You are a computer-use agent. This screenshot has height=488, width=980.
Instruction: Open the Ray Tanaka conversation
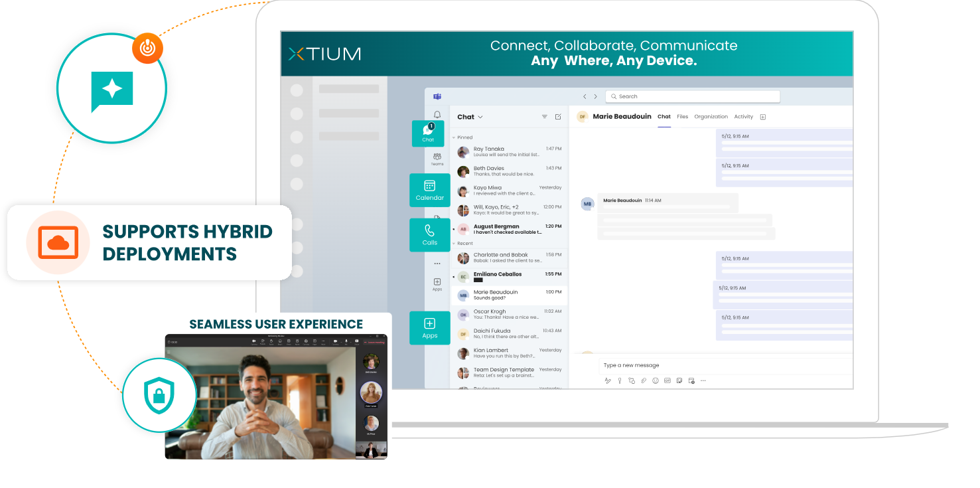509,152
